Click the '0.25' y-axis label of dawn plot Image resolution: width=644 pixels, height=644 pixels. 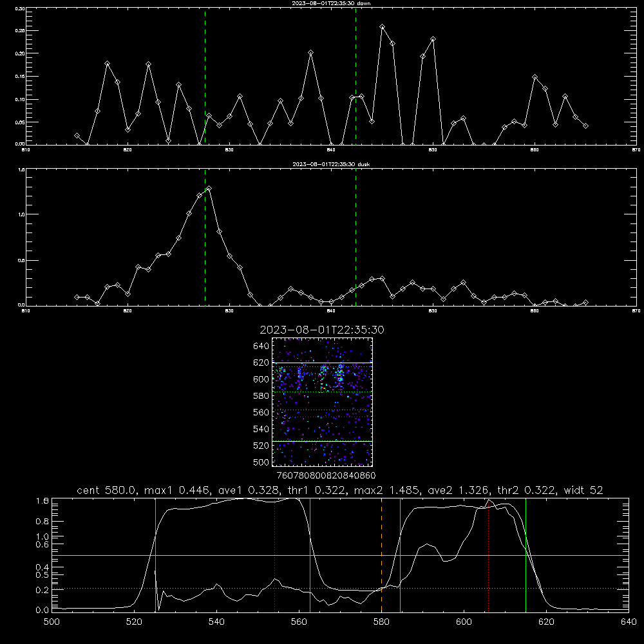[21, 31]
